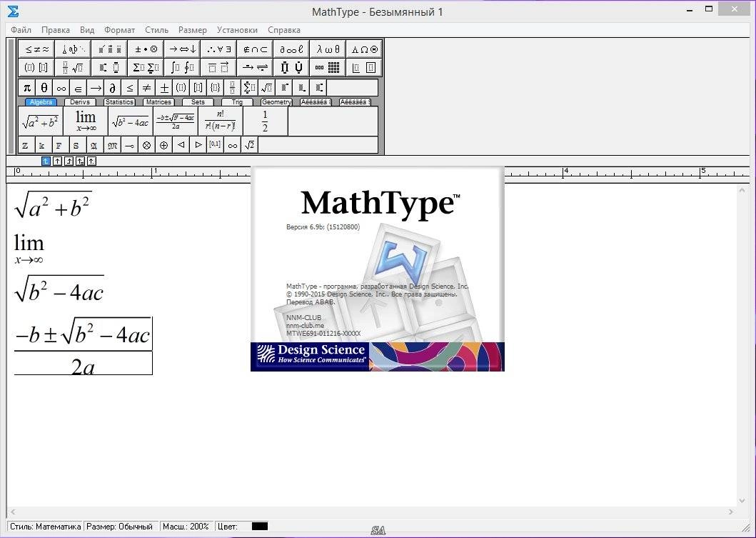Image resolution: width=756 pixels, height=538 pixels.
Task: Switch to the Derivs tab
Action: (x=80, y=101)
